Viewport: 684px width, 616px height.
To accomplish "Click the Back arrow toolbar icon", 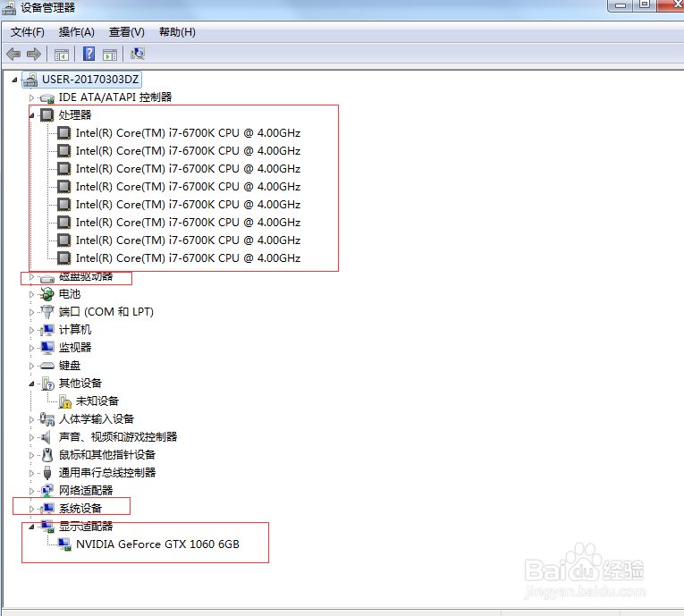I will coord(13,55).
